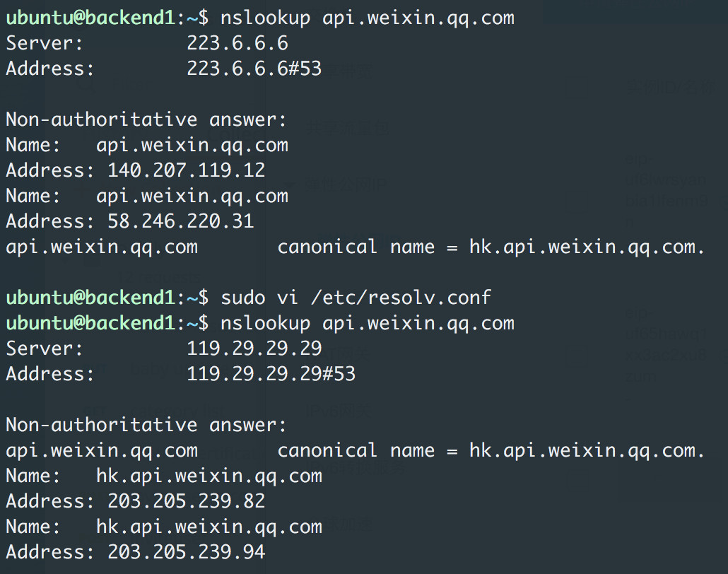Click the first Non-authoritative answer heading

pos(146,119)
